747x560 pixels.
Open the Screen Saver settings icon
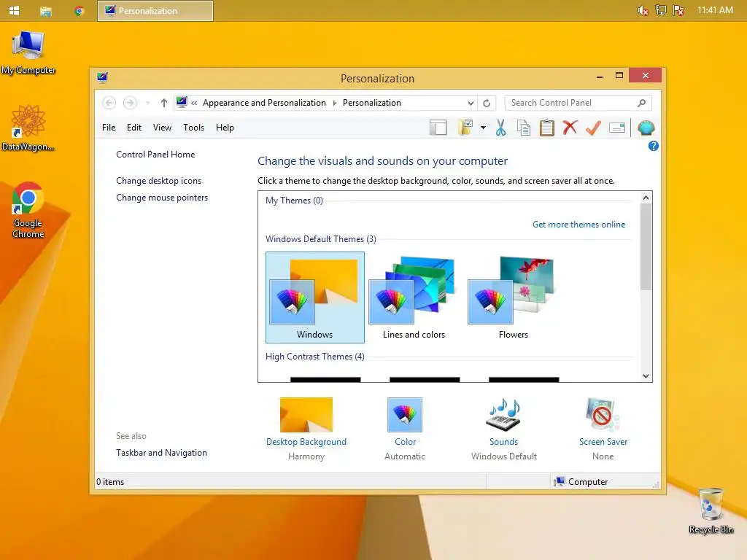[x=603, y=415]
